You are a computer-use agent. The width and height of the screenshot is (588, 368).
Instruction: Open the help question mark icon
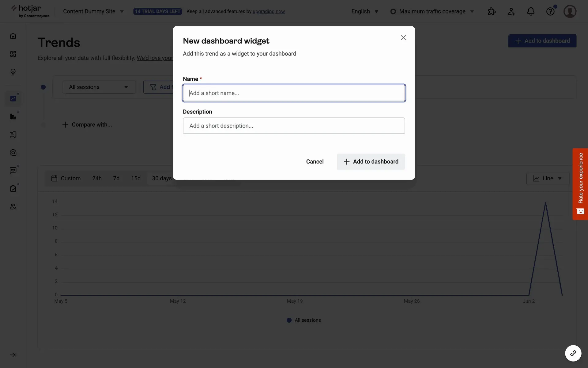pyautogui.click(x=550, y=11)
